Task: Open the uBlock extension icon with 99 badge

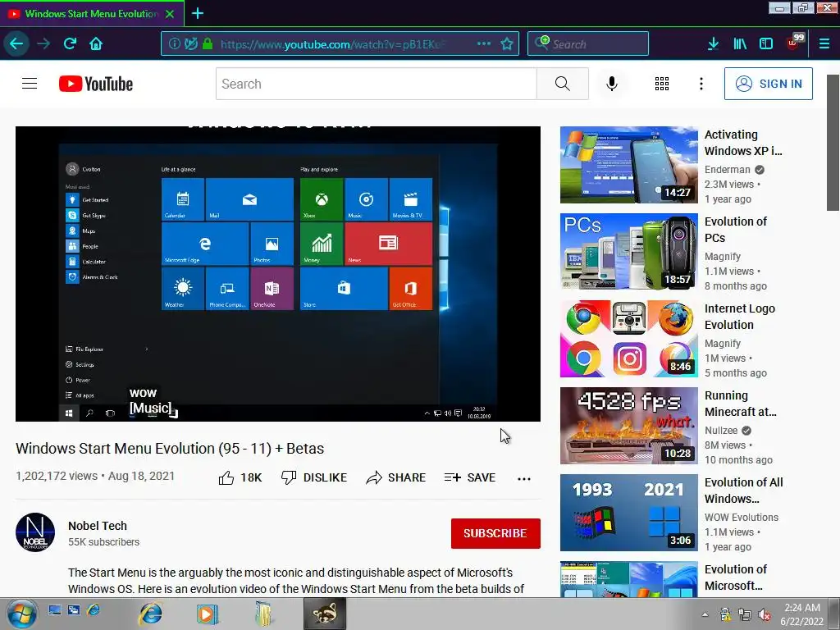Action: pos(795,42)
